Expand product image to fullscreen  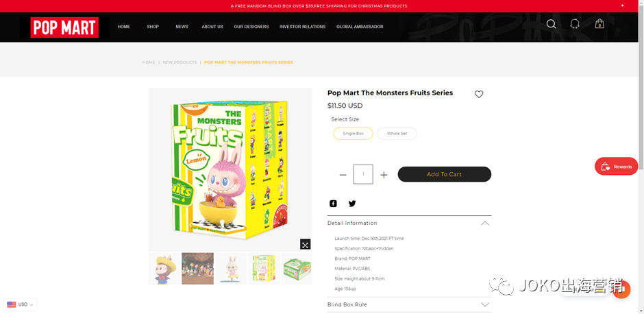click(x=305, y=244)
